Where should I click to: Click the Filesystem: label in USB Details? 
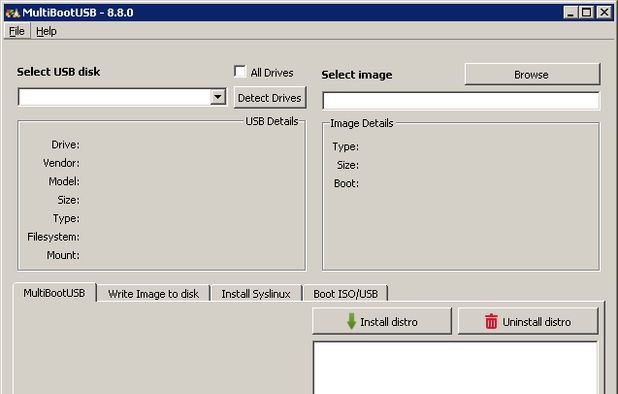(x=53, y=237)
